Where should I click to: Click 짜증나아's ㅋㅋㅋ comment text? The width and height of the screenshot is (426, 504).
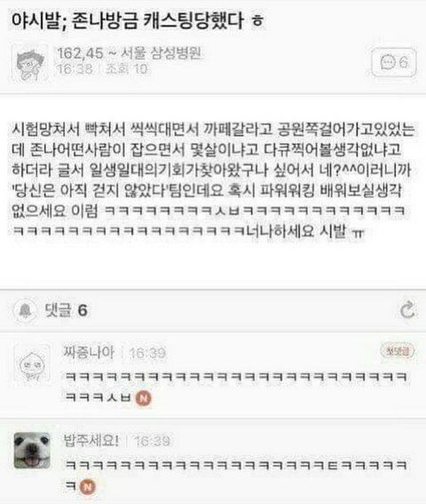(236, 388)
